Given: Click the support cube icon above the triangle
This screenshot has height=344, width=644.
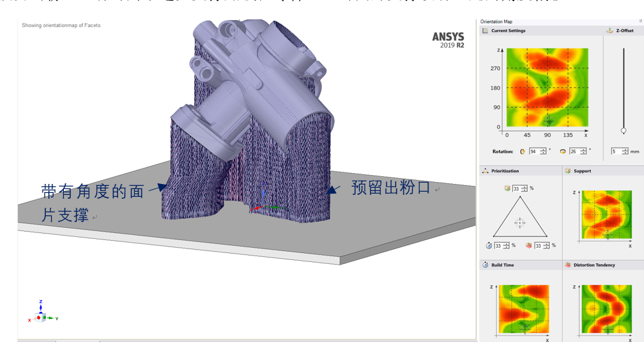Looking at the screenshot, I should coord(507,188).
